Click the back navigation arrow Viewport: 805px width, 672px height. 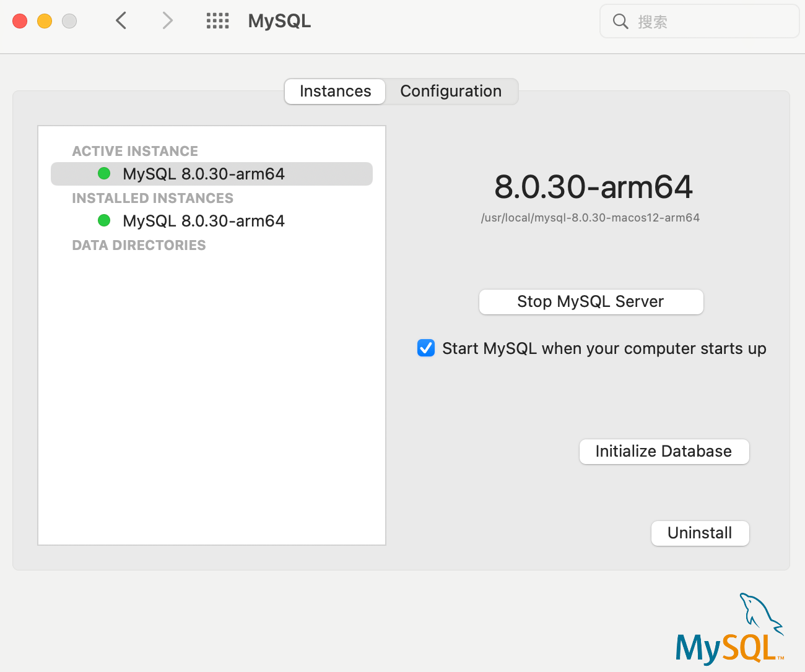[121, 20]
